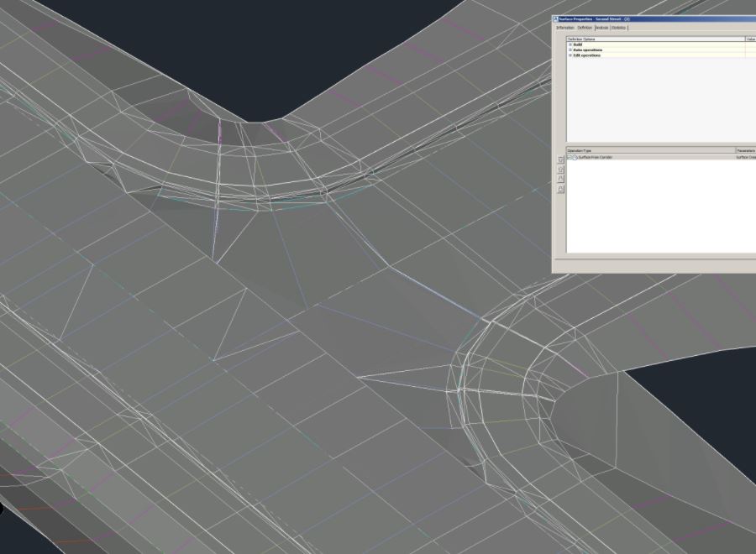
Task: Expand the Data operations node
Action: tap(570, 50)
